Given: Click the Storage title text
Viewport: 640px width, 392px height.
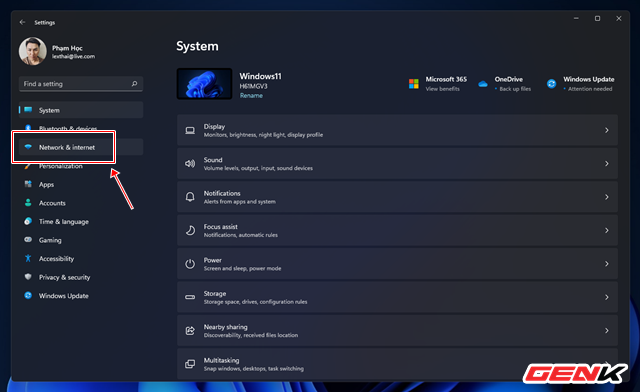Looking at the screenshot, I should point(215,294).
